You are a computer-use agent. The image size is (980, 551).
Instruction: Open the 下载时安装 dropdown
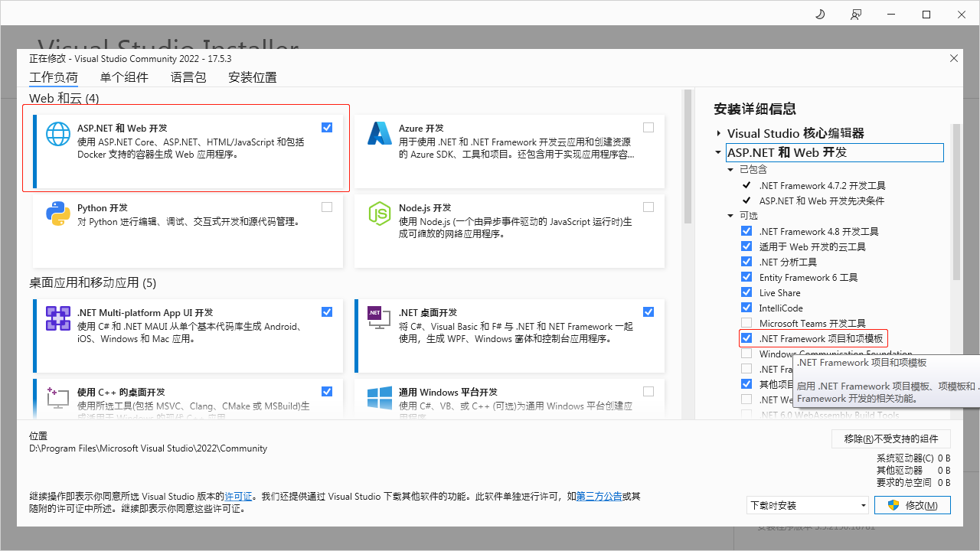coord(808,505)
